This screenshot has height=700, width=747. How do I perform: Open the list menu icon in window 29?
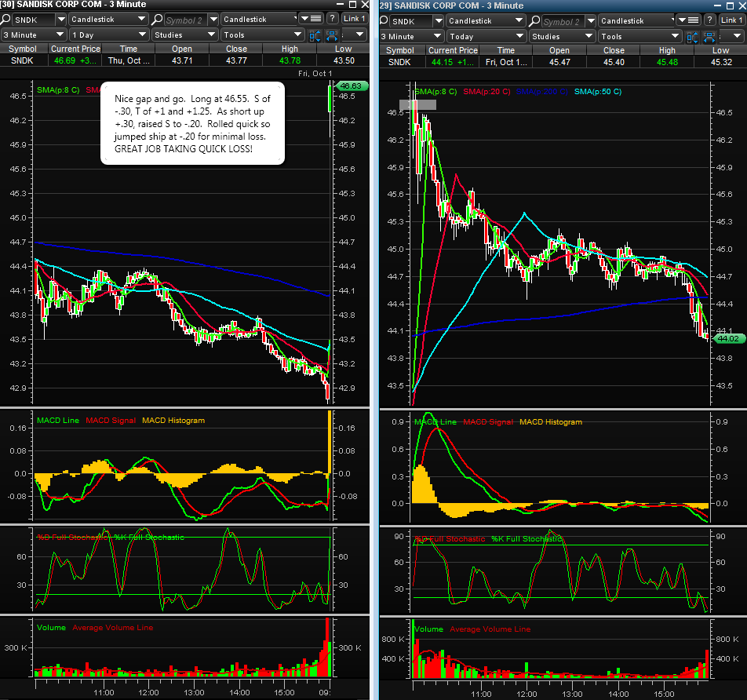coord(688,20)
